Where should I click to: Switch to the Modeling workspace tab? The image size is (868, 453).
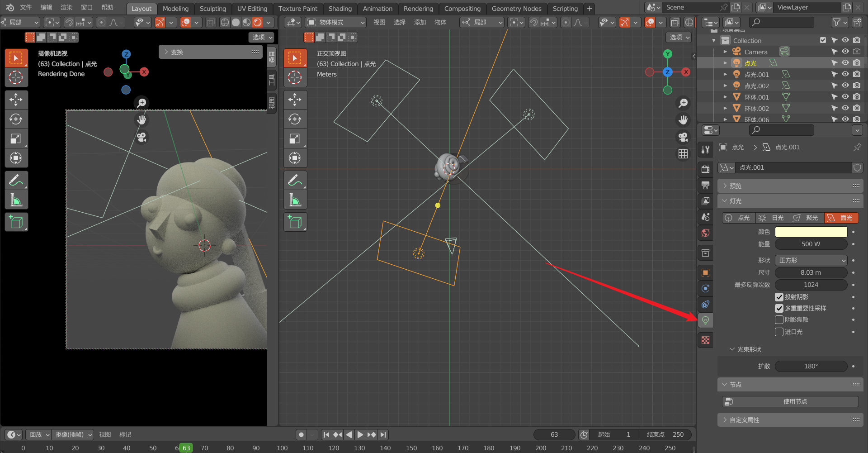[x=175, y=9]
